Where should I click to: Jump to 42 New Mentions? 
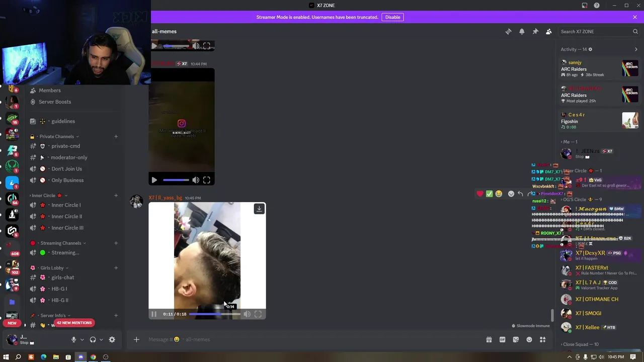74,323
